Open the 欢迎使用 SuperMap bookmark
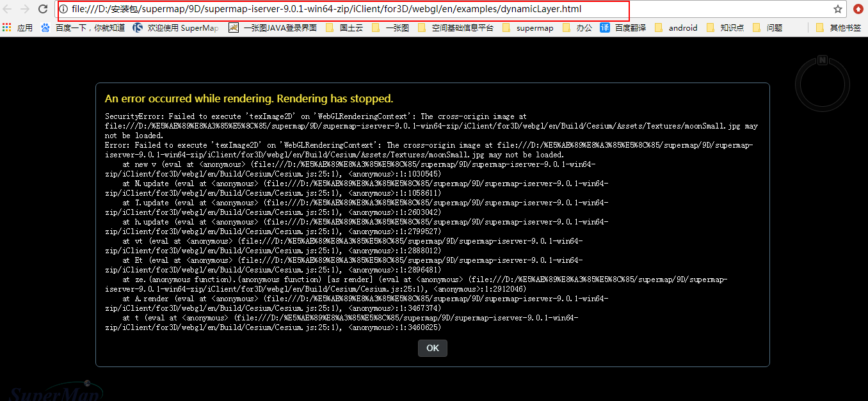This screenshot has height=401, width=868. [176, 28]
